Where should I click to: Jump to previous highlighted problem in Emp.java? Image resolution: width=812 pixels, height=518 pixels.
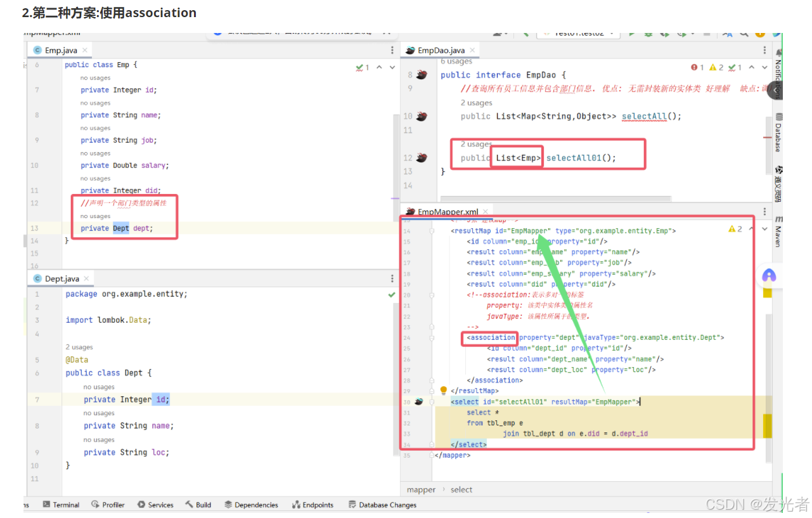pyautogui.click(x=379, y=67)
